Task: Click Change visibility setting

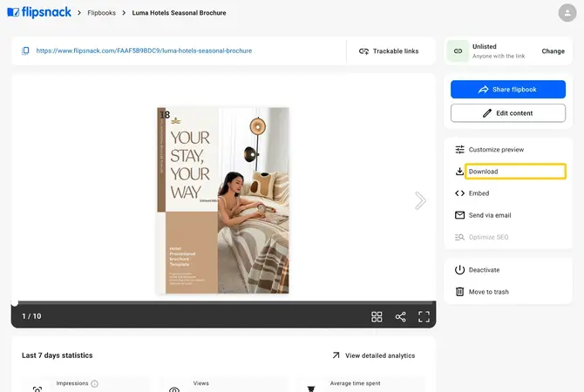Action: point(553,51)
